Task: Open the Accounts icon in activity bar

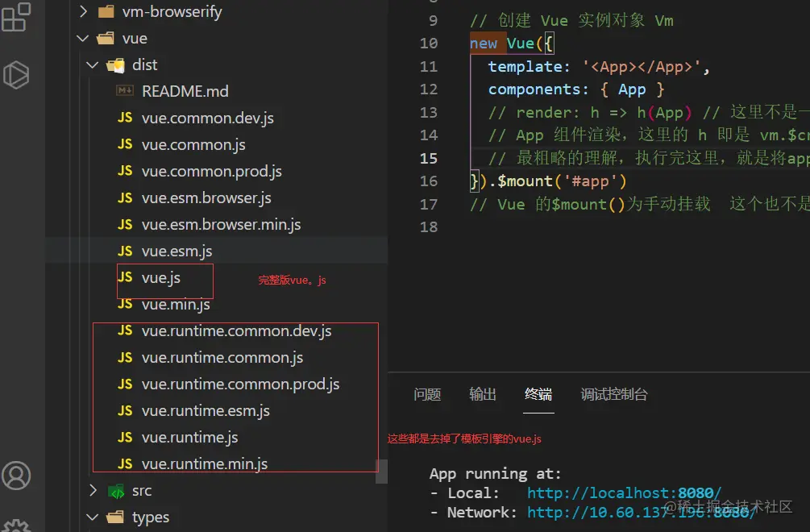Action: tap(16, 476)
